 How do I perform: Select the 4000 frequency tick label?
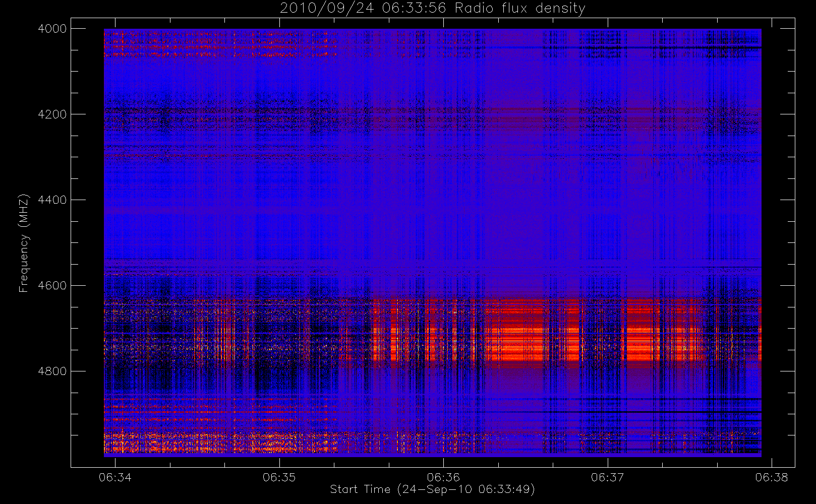[52, 29]
